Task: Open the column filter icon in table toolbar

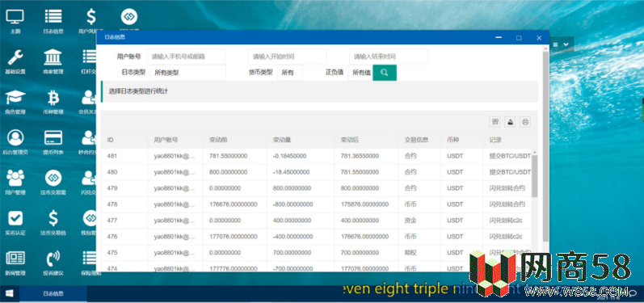Action: pyautogui.click(x=495, y=121)
